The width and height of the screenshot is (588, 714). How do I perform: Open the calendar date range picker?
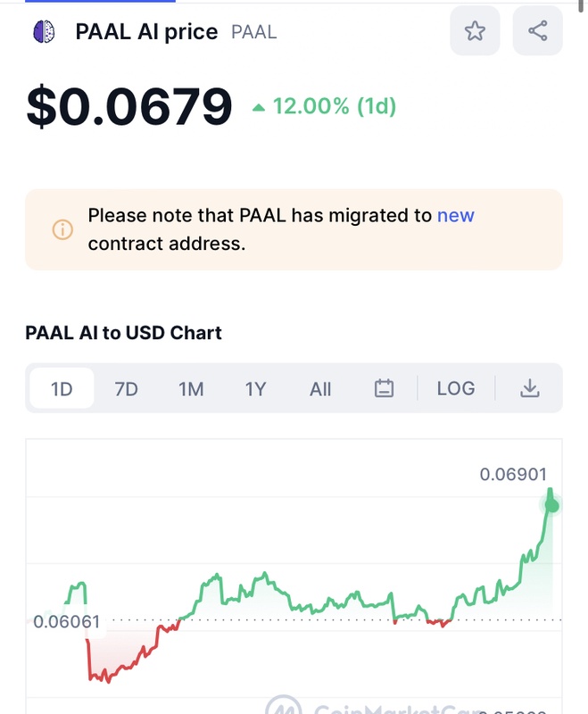tap(384, 388)
